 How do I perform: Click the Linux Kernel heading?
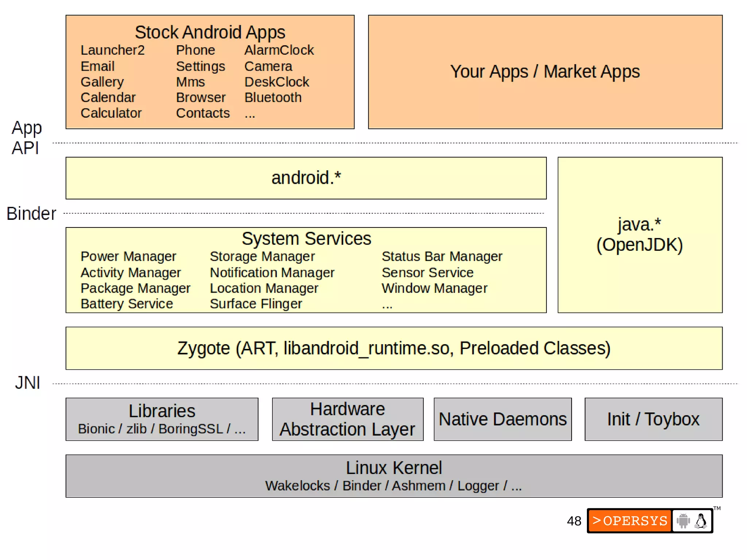394,468
